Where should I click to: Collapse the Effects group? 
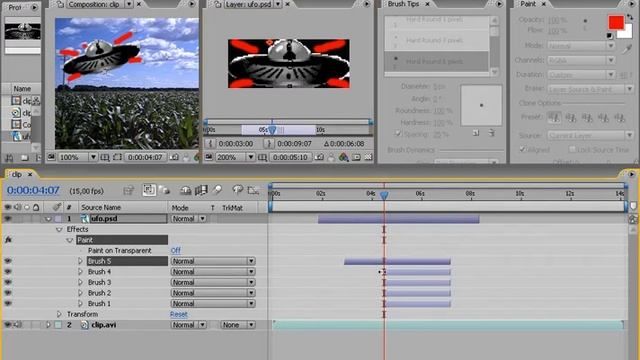pyautogui.click(x=59, y=229)
